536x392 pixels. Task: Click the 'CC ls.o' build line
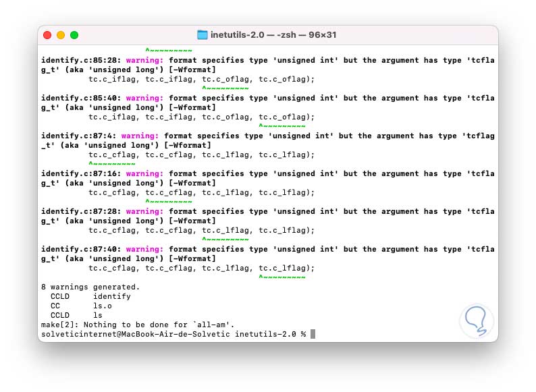point(81,306)
